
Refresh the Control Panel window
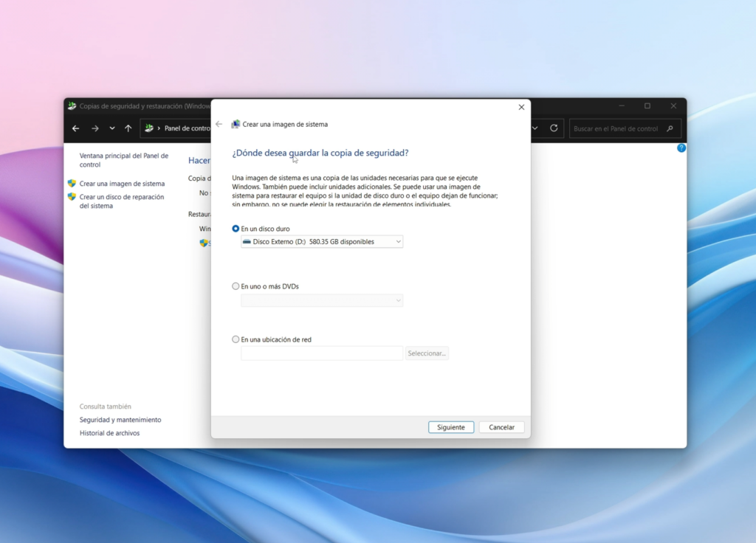pyautogui.click(x=554, y=128)
